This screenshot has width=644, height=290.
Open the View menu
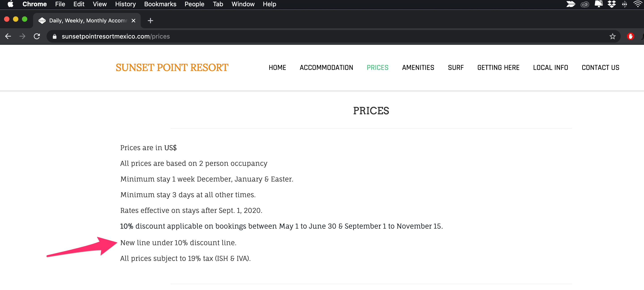[99, 4]
